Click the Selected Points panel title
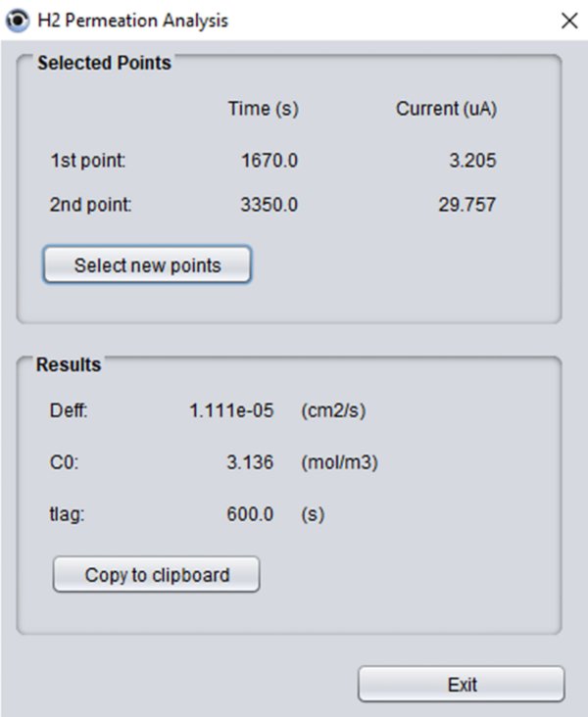The width and height of the screenshot is (588, 717). [104, 64]
